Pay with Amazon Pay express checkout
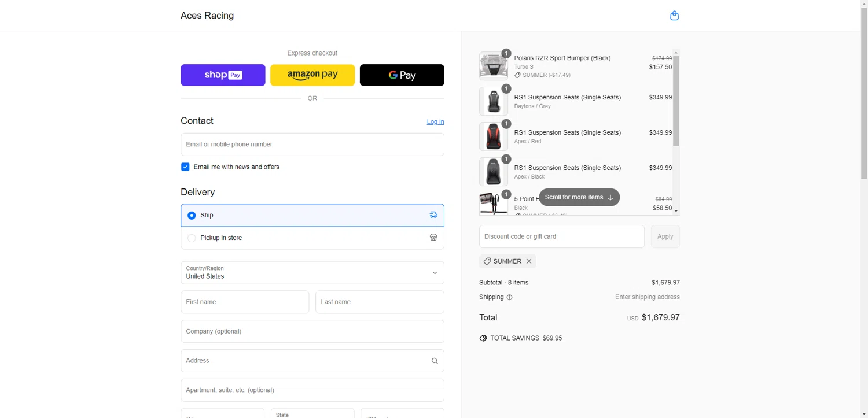 (x=312, y=75)
